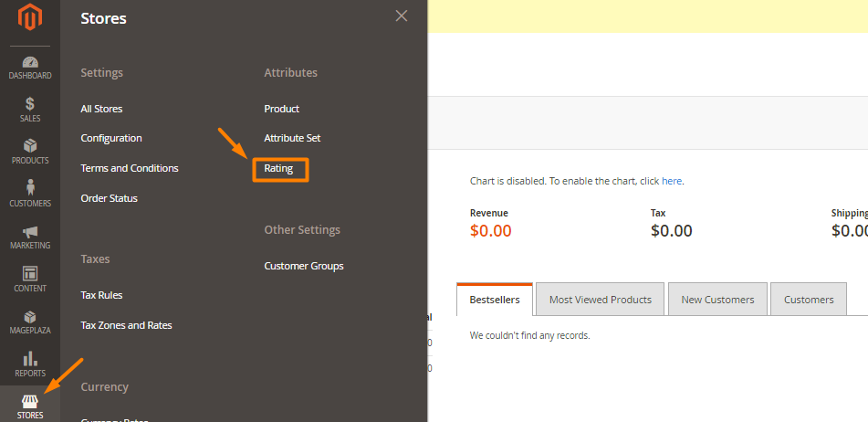Open Product attributes

point(282,109)
